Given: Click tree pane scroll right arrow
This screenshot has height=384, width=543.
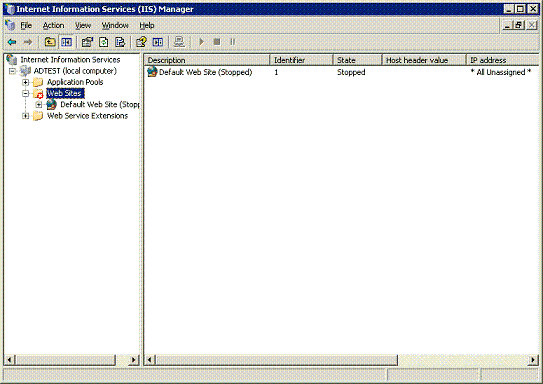Looking at the screenshot, I should 133,360.
